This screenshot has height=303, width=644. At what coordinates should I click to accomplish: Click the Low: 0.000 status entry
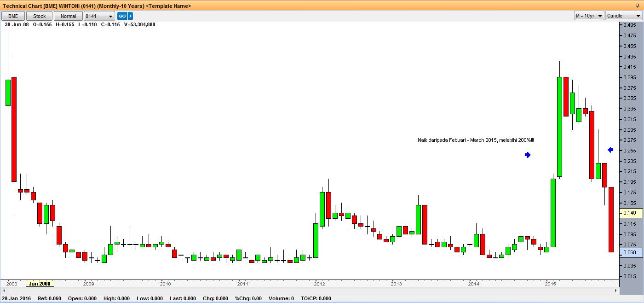pos(149,298)
